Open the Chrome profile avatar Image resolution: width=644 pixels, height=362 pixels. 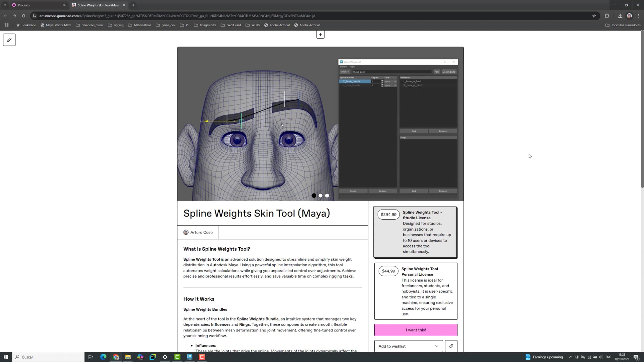[629, 16]
